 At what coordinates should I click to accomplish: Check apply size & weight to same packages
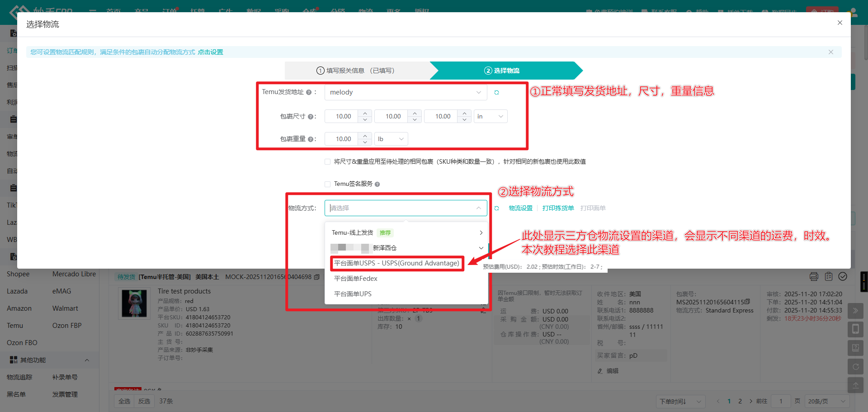[327, 161]
